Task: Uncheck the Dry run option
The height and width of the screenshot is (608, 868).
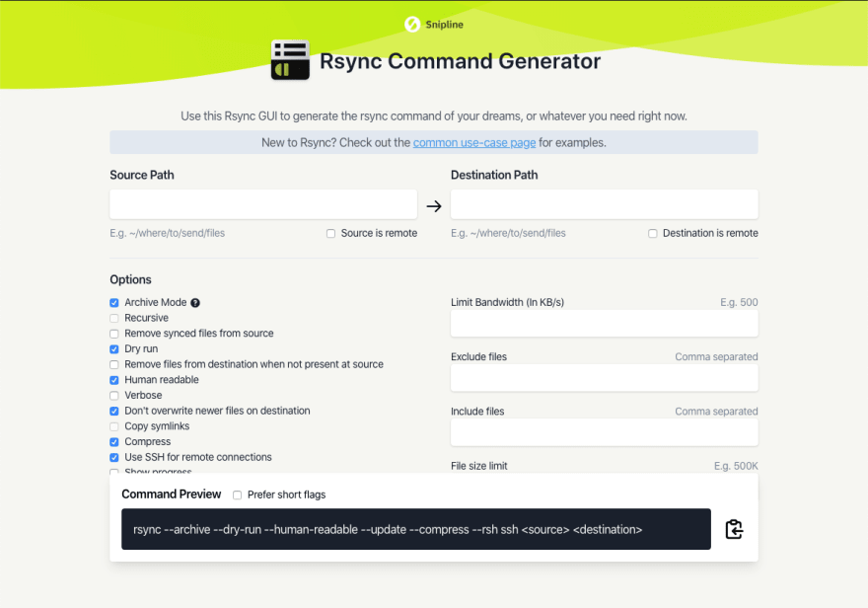Action: pos(114,349)
